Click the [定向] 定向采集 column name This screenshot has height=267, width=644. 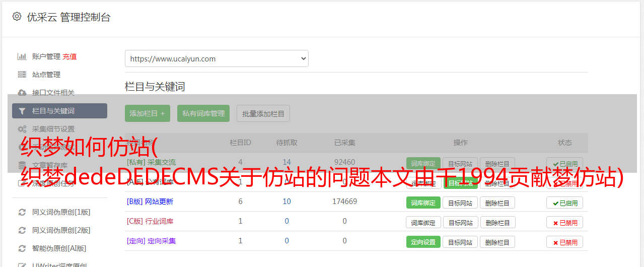click(x=151, y=241)
